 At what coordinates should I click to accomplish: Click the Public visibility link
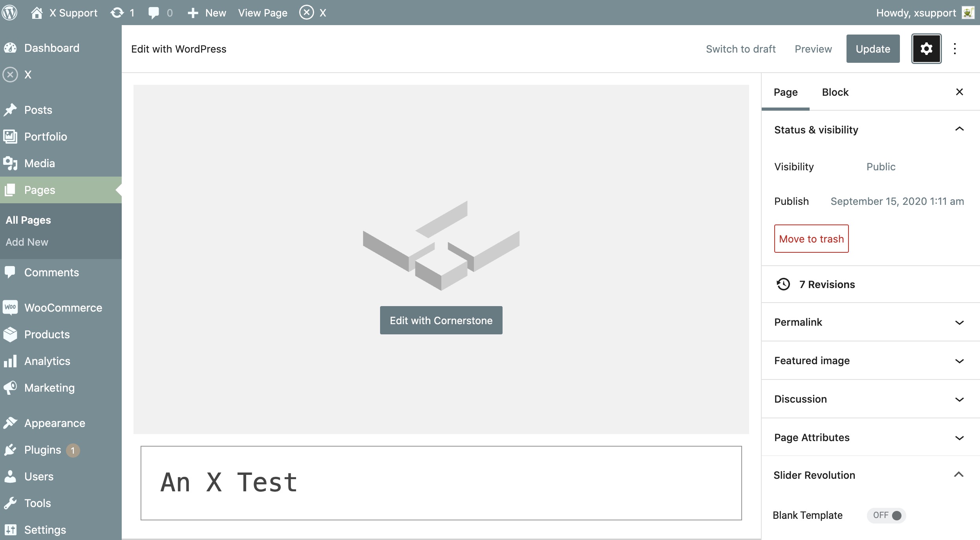coord(881,167)
